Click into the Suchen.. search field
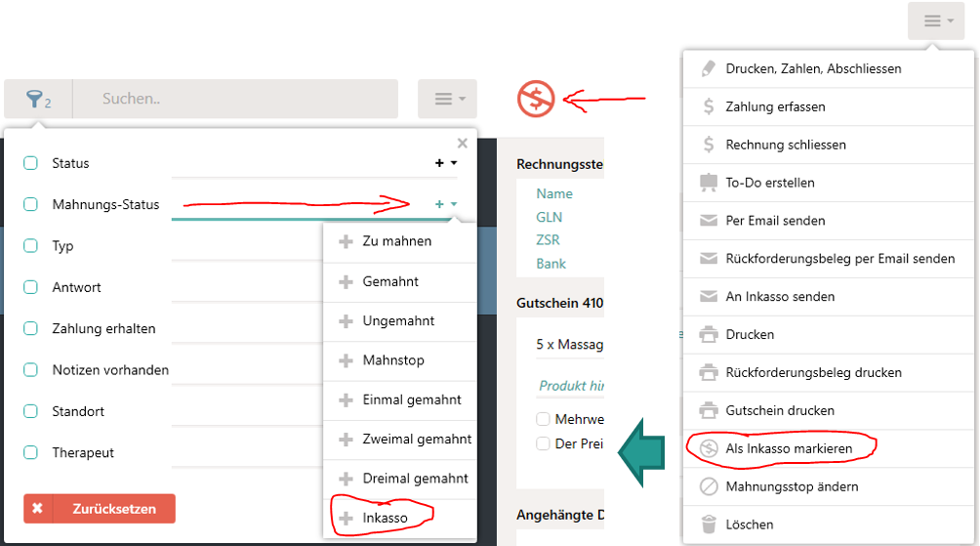Image resolution: width=980 pixels, height=546 pixels. pyautogui.click(x=235, y=99)
